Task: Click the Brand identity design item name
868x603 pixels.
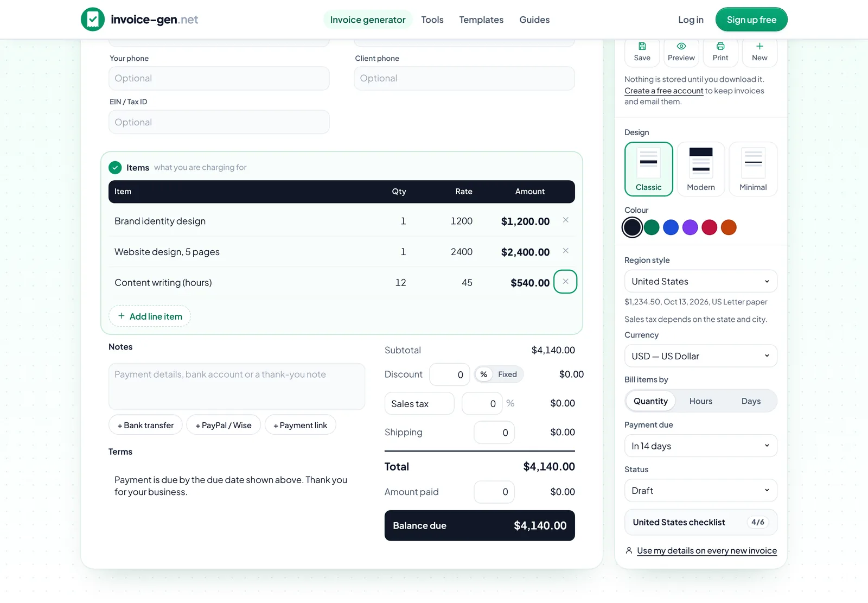Action: (160, 221)
